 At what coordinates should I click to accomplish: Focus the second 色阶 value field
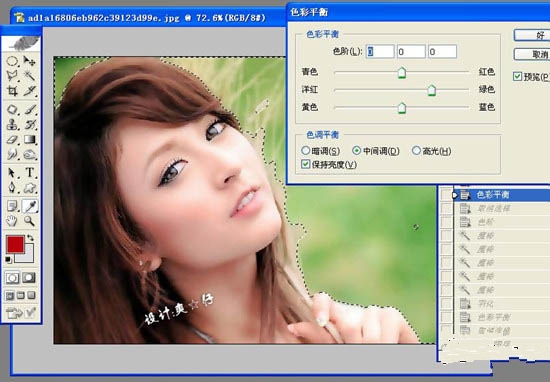pyautogui.click(x=411, y=52)
